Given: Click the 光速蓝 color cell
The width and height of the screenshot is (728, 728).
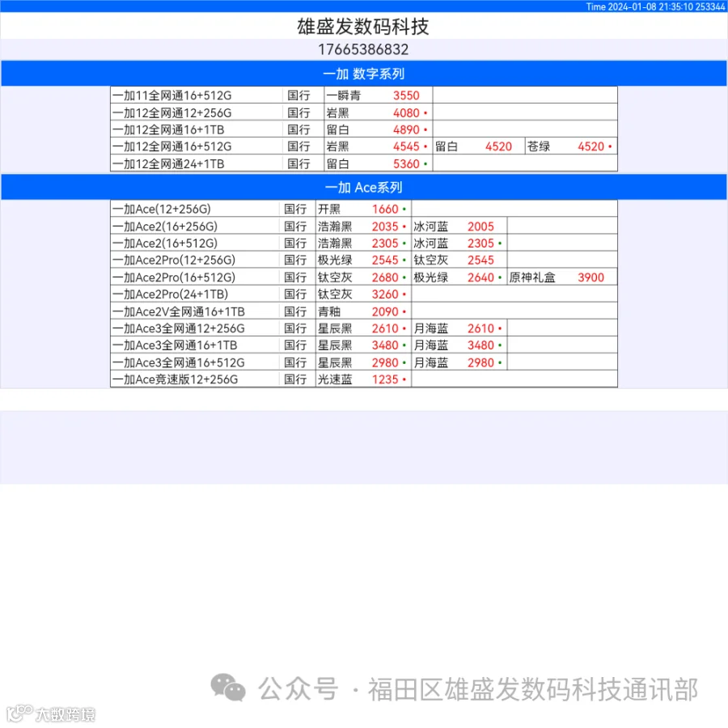Looking at the screenshot, I should tap(335, 379).
